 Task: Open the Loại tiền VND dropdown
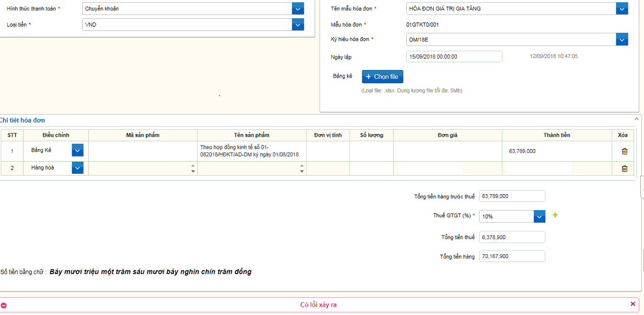(297, 25)
